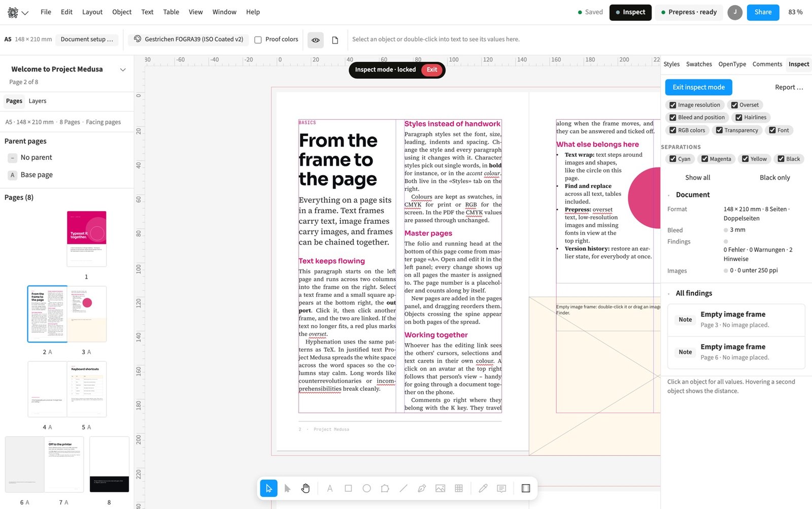The height and width of the screenshot is (509, 812).
Task: Toggle the Black separation
Action: pos(781,159)
